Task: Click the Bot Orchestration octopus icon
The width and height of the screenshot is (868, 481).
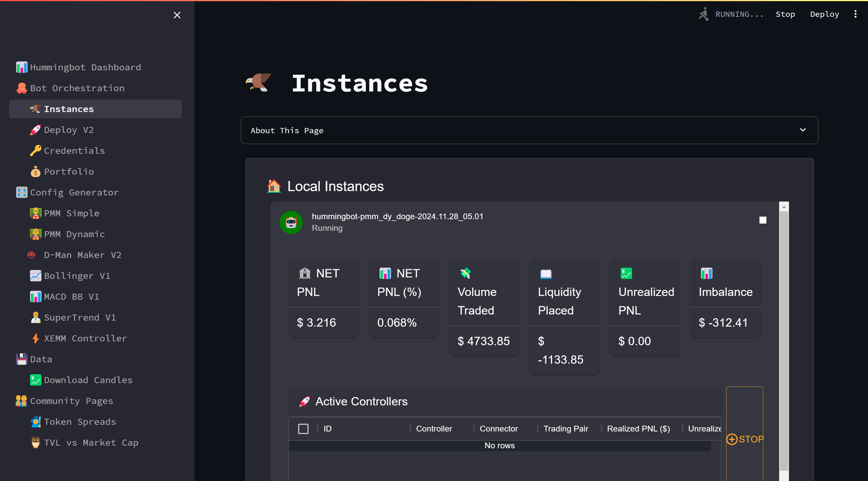Action: 22,88
